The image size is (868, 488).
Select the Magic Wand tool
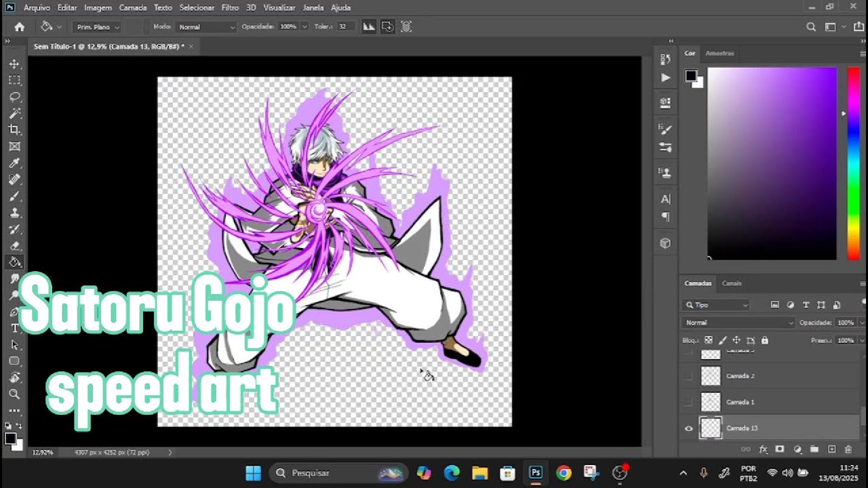click(x=14, y=113)
